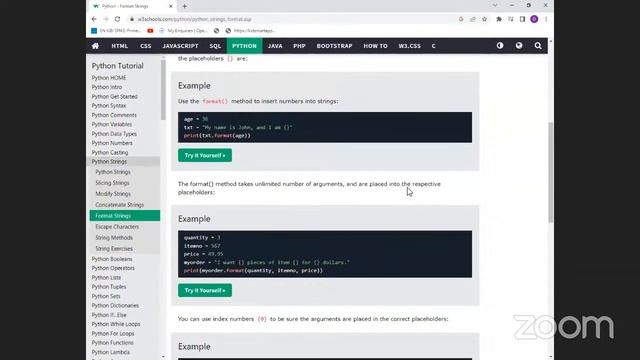Open Python Intro in sidebar
The height and width of the screenshot is (360, 640).
point(107,87)
